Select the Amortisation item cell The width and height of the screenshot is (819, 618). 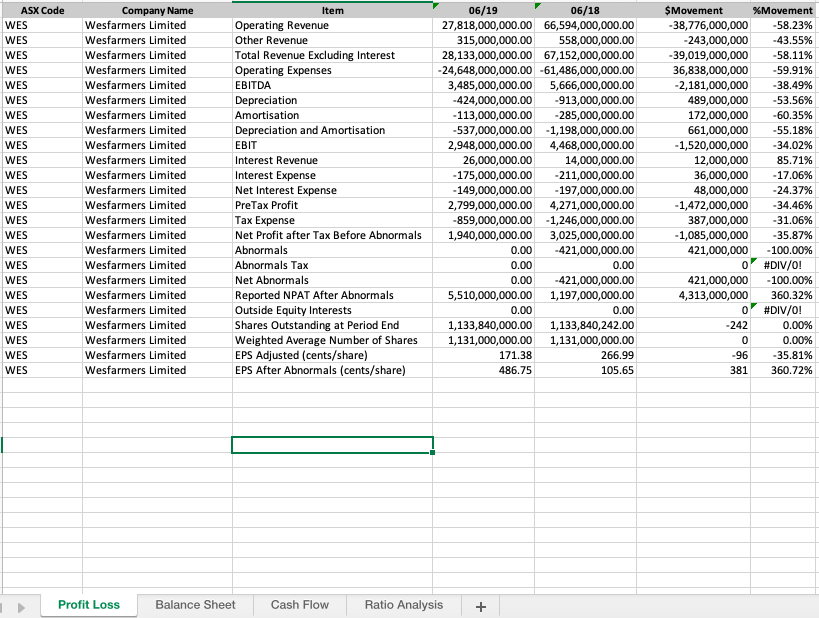[x=332, y=115]
